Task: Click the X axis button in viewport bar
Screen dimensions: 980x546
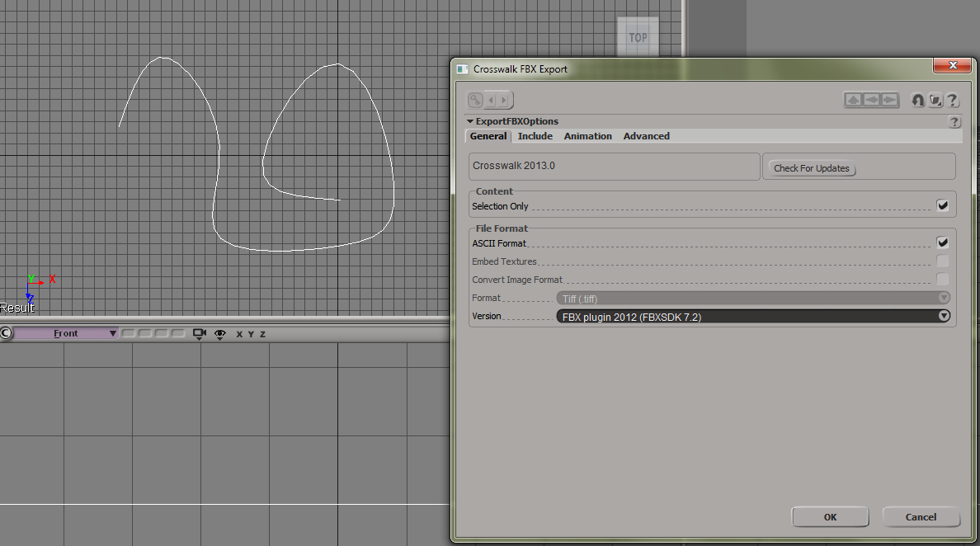Action: point(240,334)
